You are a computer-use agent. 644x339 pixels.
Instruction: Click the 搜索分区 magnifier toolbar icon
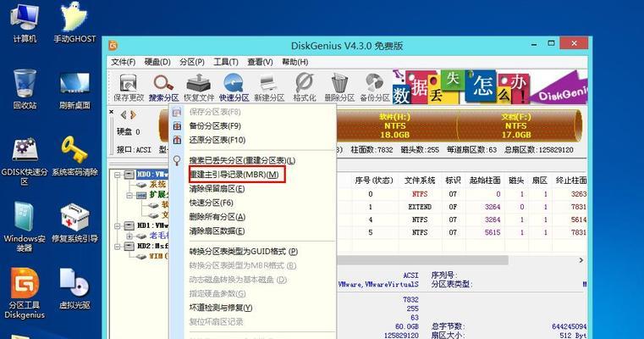coord(163,87)
